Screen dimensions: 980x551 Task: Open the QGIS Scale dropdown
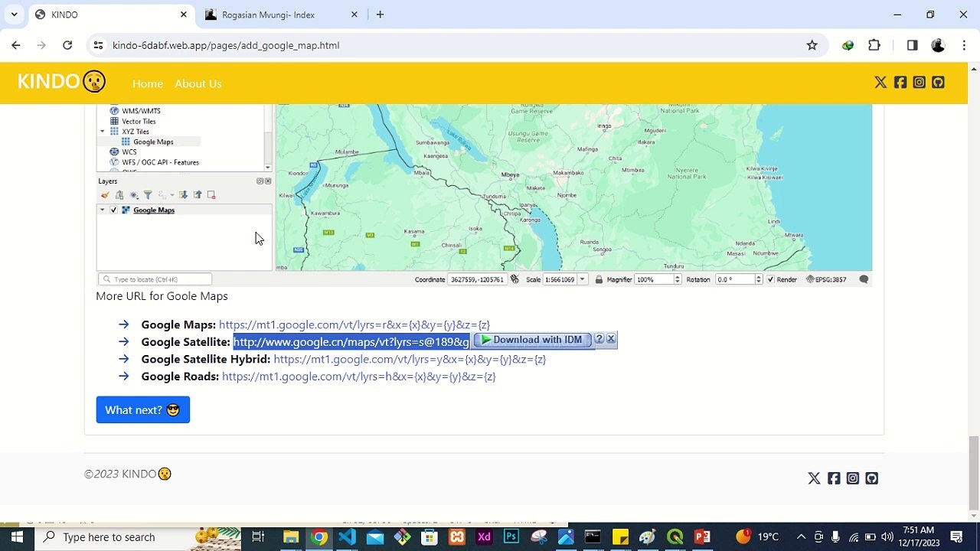point(583,279)
